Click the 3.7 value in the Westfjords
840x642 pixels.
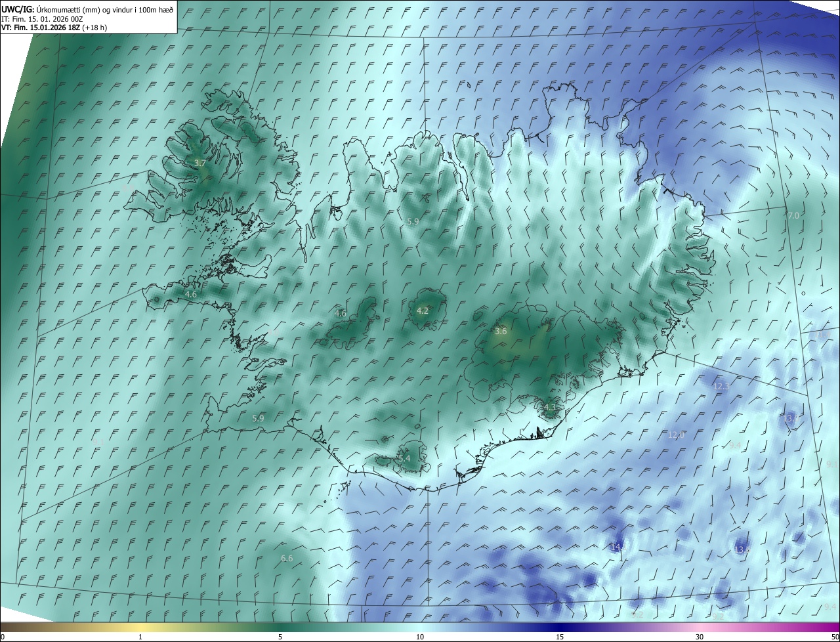coord(200,163)
